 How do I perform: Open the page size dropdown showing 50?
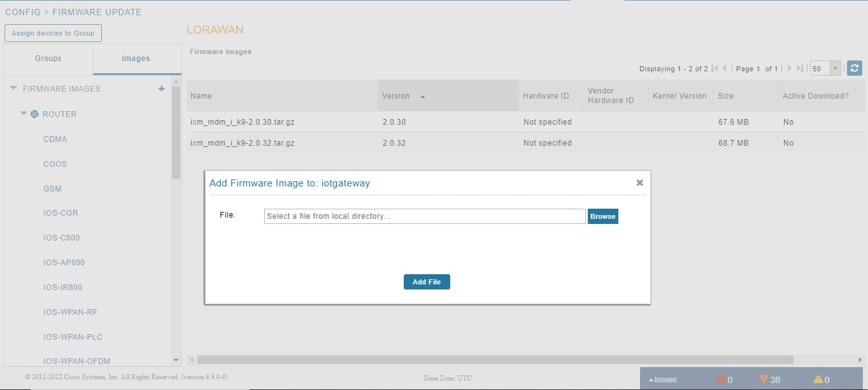[x=835, y=68]
